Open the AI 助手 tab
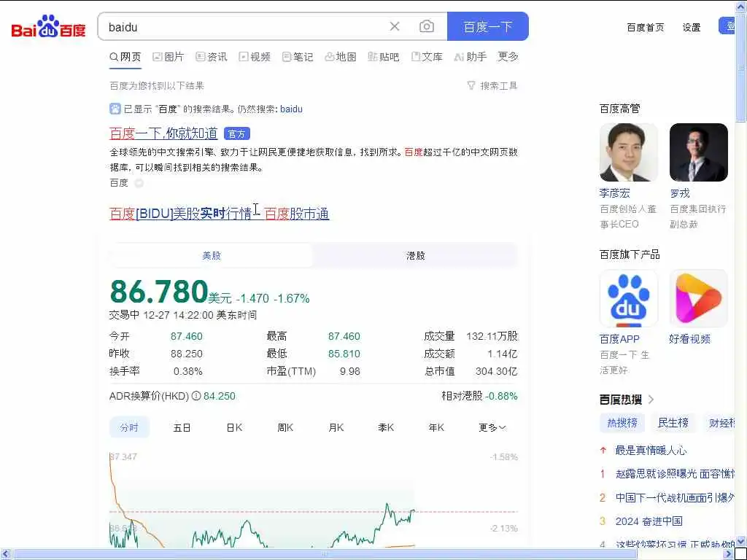The height and width of the screenshot is (560, 747). pos(471,57)
